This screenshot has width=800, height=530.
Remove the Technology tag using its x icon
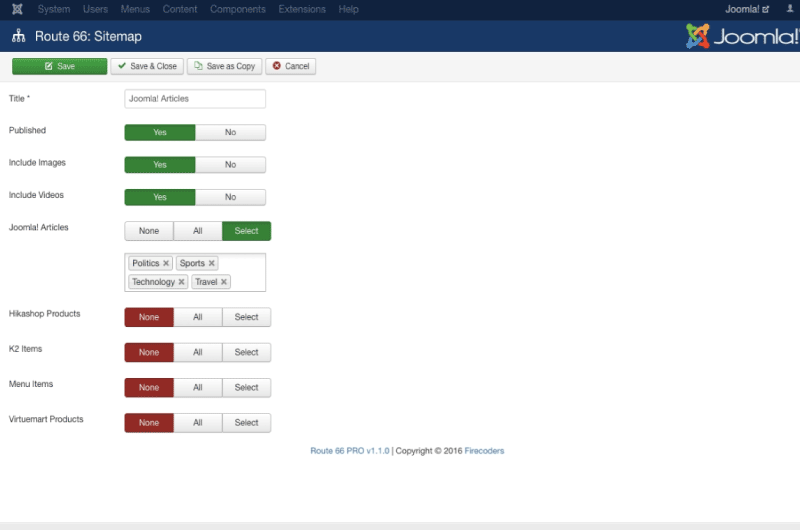[x=181, y=282]
